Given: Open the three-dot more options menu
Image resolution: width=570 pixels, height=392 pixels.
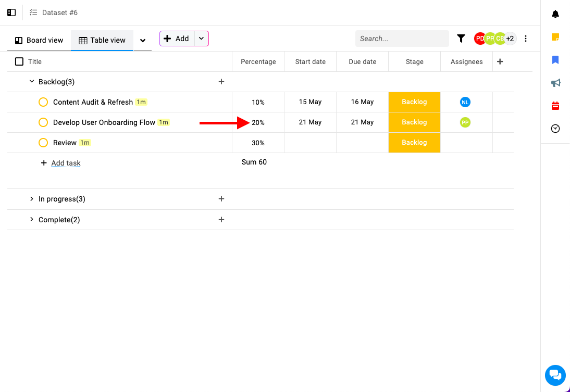Looking at the screenshot, I should pyautogui.click(x=525, y=39).
